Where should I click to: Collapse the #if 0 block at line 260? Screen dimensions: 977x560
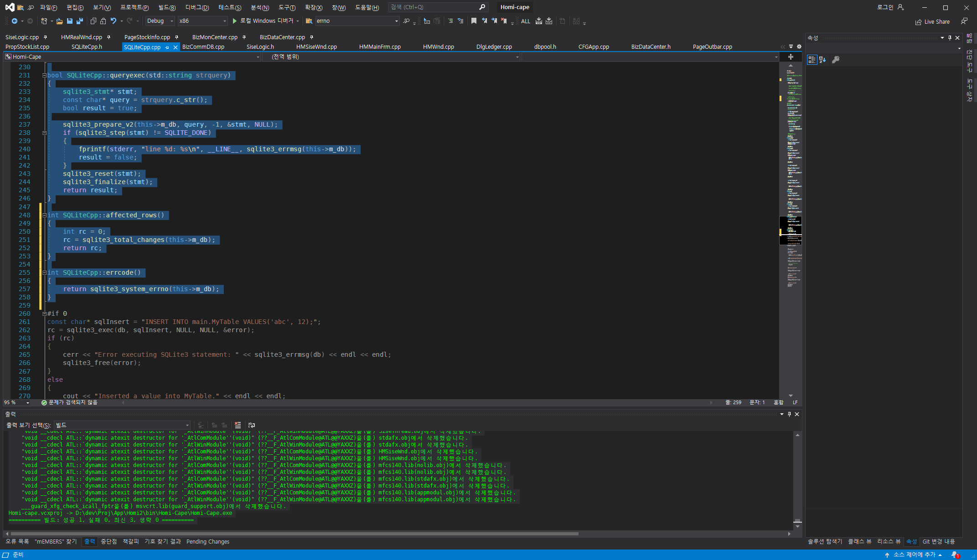pyautogui.click(x=44, y=314)
